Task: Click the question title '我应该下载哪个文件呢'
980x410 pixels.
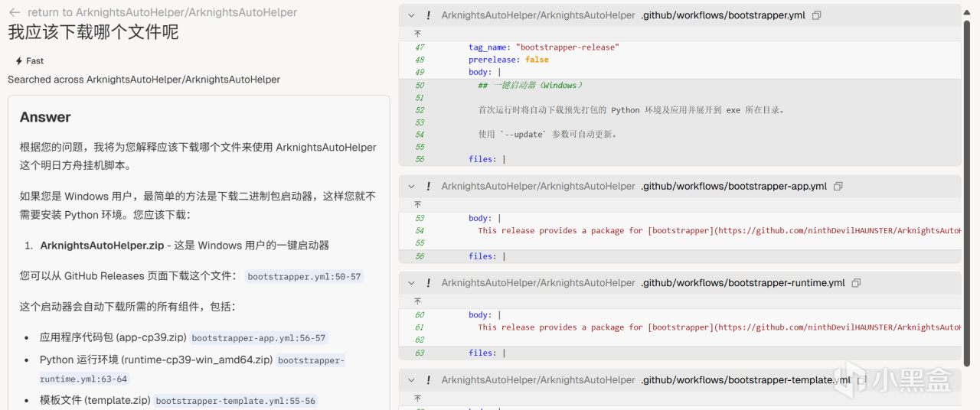Action: pyautogui.click(x=93, y=32)
